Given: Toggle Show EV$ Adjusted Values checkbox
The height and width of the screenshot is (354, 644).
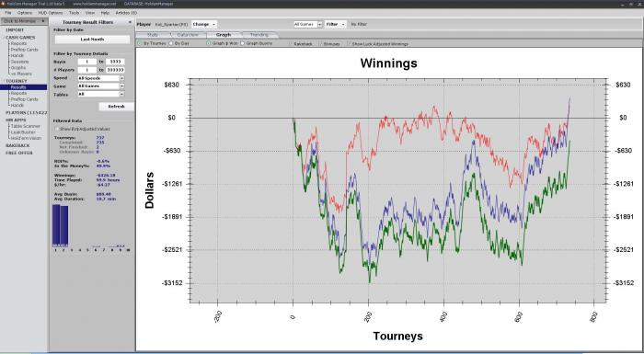Looking at the screenshot, I should (x=57, y=129).
